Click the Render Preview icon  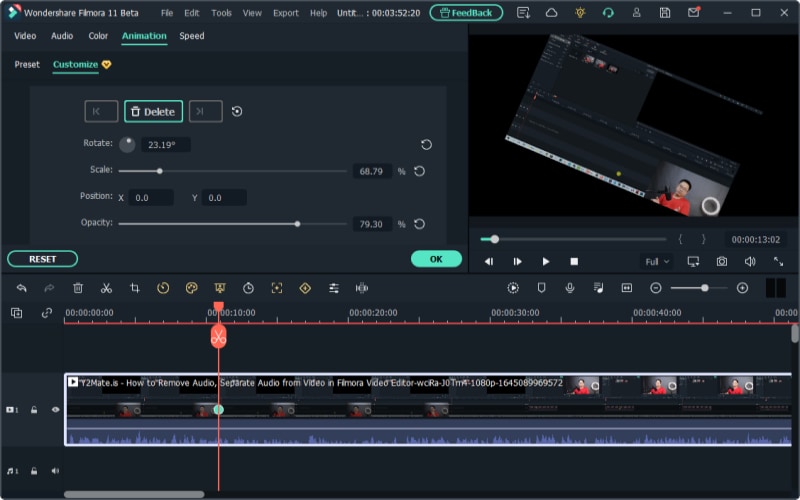(513, 288)
